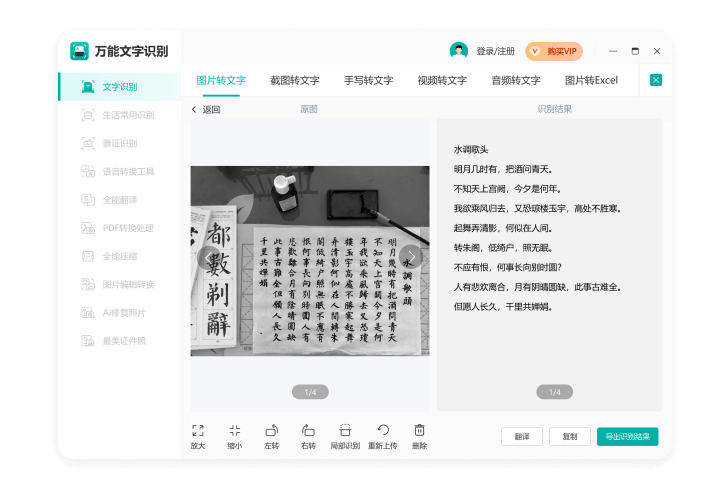Switch to the 图片转文字 tab

[221, 81]
